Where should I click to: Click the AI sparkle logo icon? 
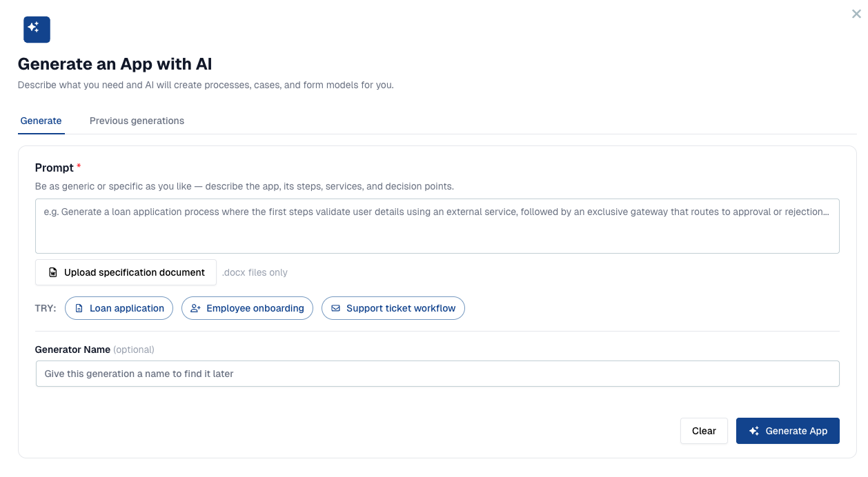(37, 30)
